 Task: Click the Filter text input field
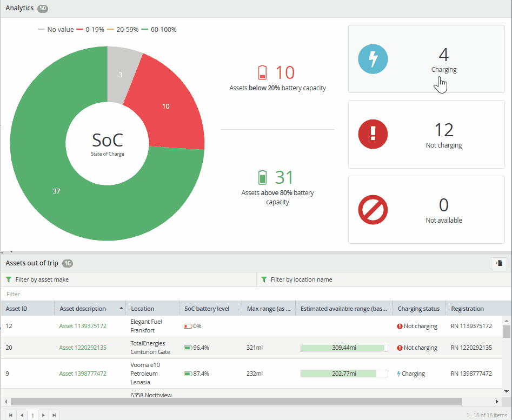[x=256, y=294]
